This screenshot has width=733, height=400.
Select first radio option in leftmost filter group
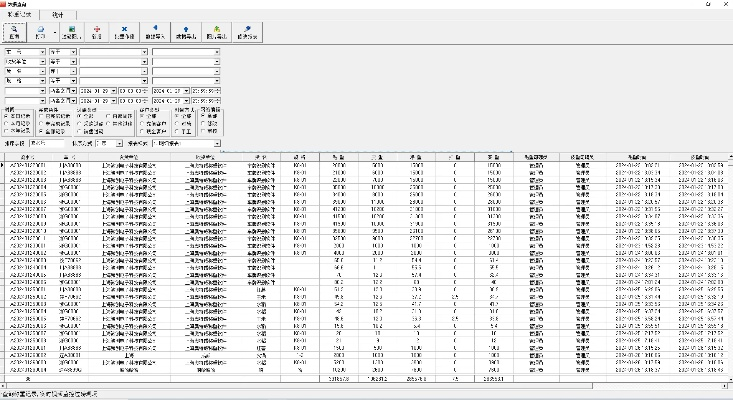7,117
